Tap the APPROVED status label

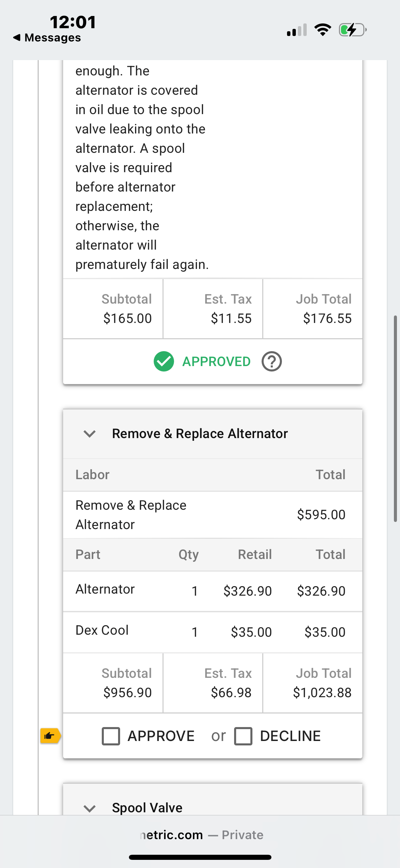click(216, 362)
